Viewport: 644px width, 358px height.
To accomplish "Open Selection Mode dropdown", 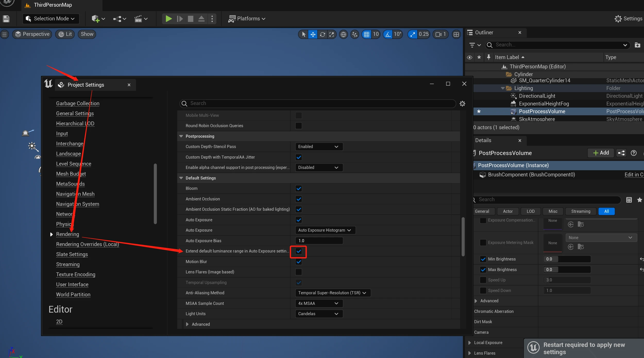I will pos(51,19).
